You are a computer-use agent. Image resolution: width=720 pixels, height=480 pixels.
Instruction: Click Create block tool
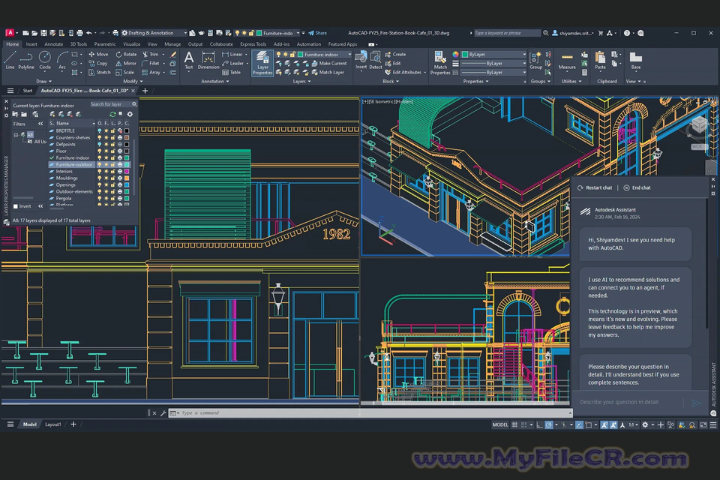click(396, 54)
